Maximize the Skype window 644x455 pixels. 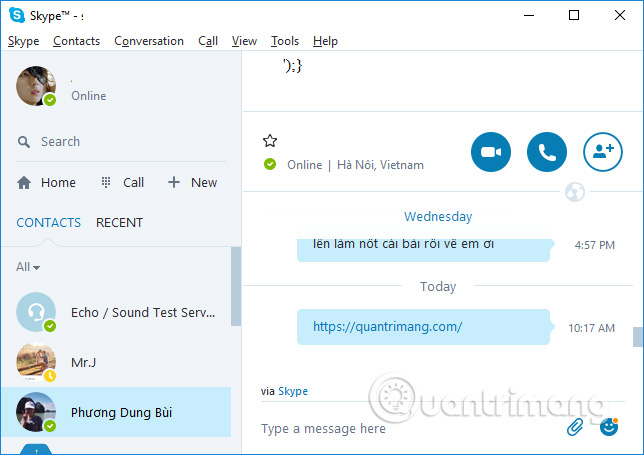pyautogui.click(x=574, y=15)
